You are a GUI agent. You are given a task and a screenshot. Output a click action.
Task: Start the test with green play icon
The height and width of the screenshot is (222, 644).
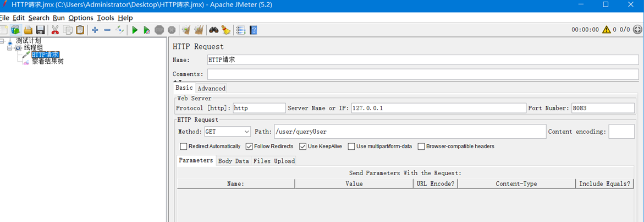pyautogui.click(x=134, y=30)
